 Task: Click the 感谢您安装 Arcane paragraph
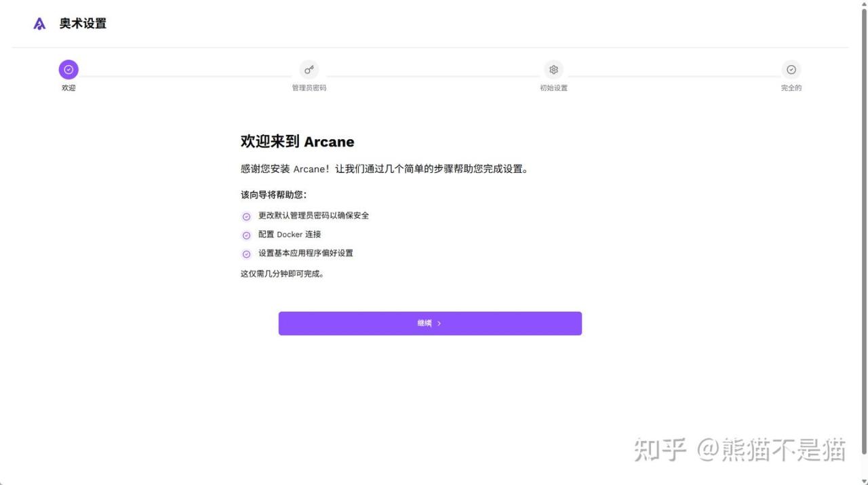pos(384,169)
